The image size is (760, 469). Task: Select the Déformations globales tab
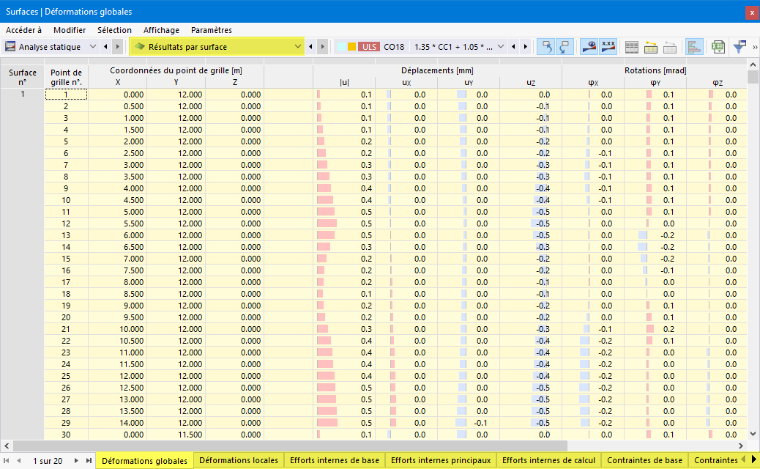click(144, 461)
